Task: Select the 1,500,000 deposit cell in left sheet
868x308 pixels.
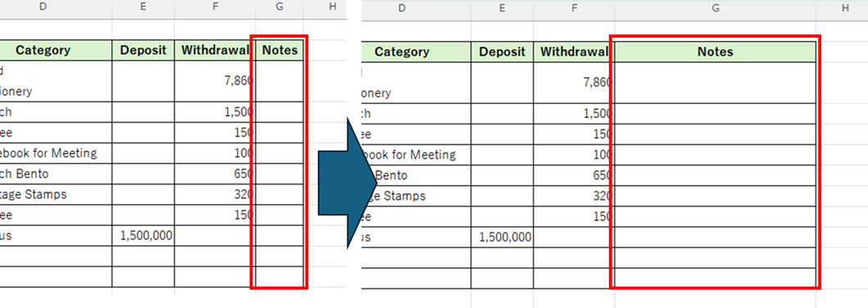Action: pos(143,236)
